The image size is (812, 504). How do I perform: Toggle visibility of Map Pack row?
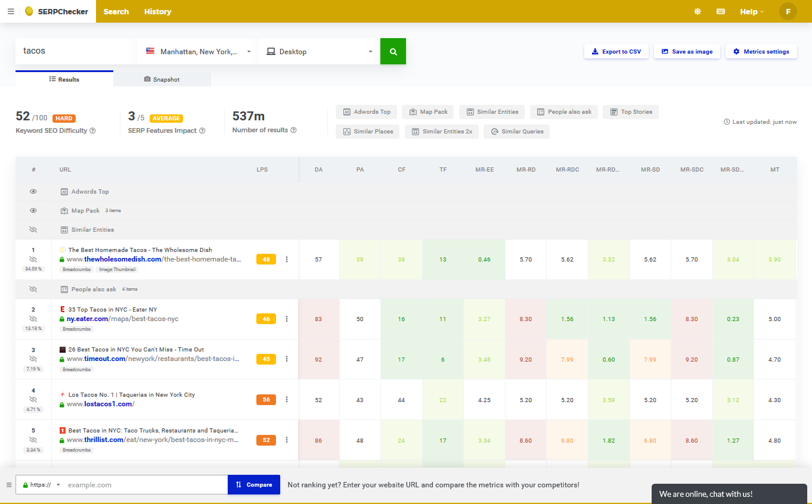(x=33, y=210)
